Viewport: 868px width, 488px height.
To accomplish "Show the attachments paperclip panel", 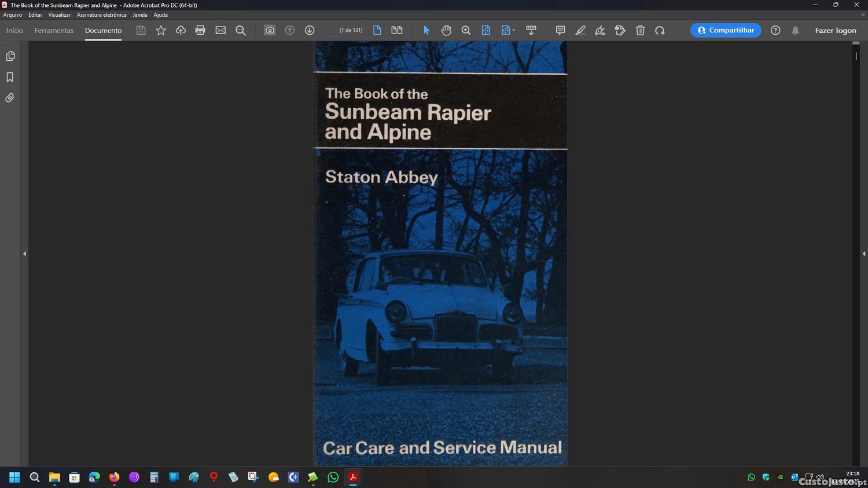I will tap(10, 98).
